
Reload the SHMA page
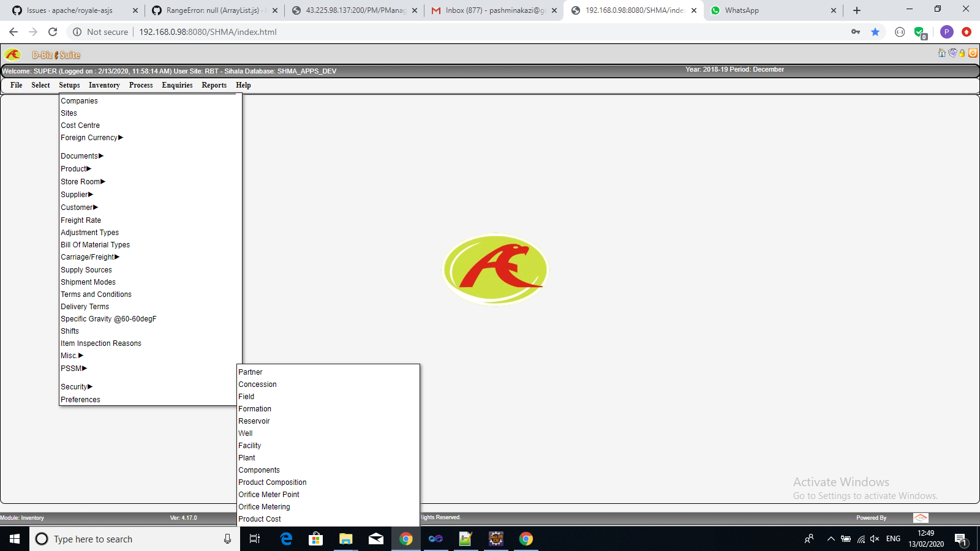click(54, 32)
